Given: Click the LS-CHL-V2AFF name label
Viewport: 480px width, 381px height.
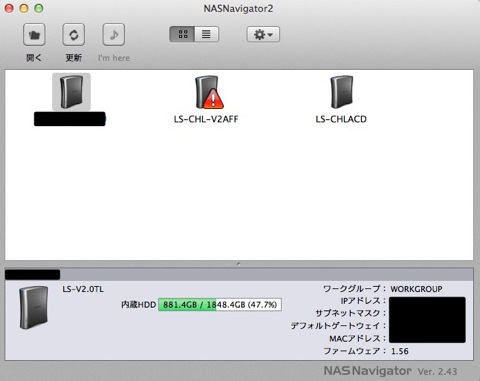Looking at the screenshot, I should pos(206,119).
